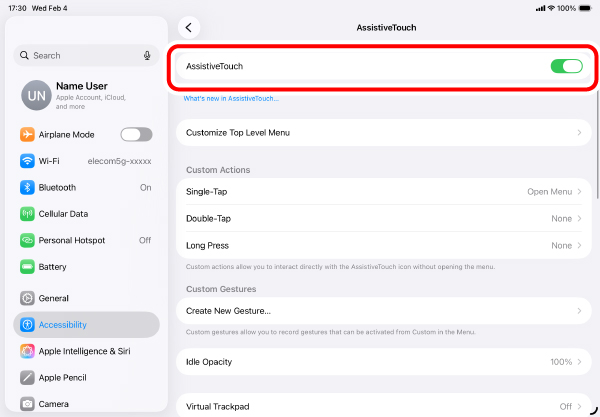
Task: Open Apple Pencil settings icon
Action: [x=27, y=378]
